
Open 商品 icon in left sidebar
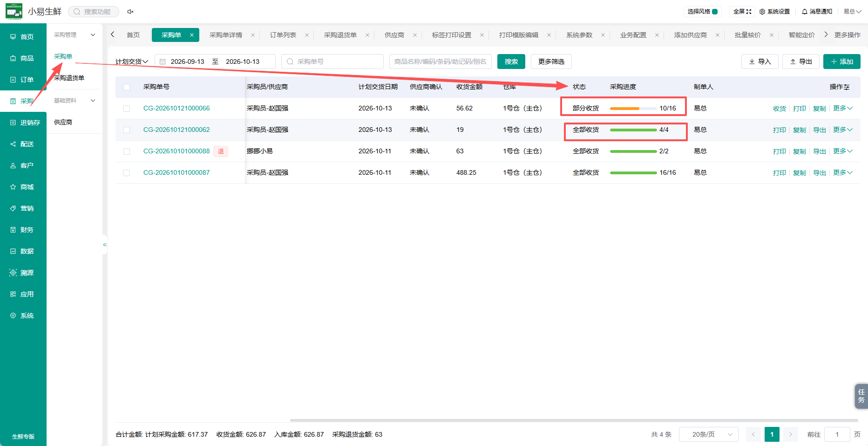click(13, 58)
